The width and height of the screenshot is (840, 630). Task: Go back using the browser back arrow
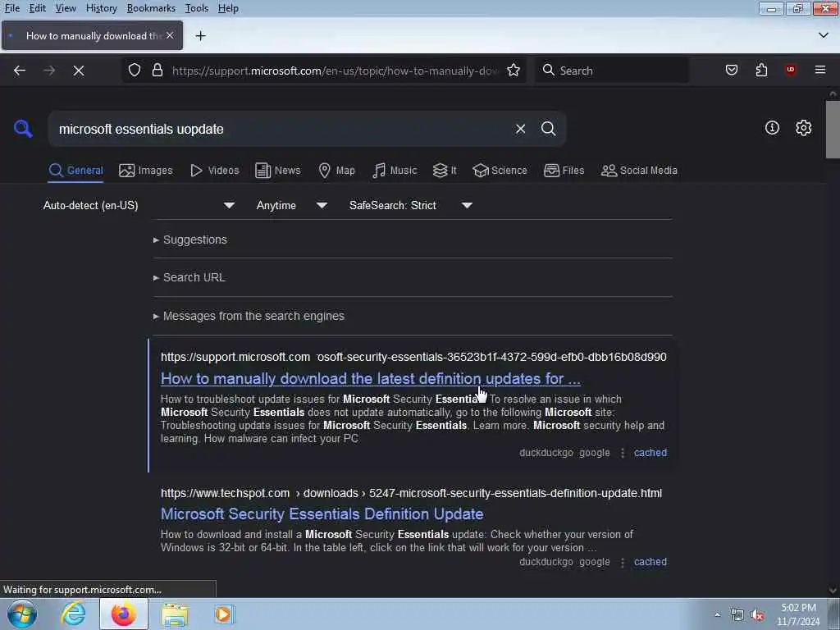[x=20, y=71]
